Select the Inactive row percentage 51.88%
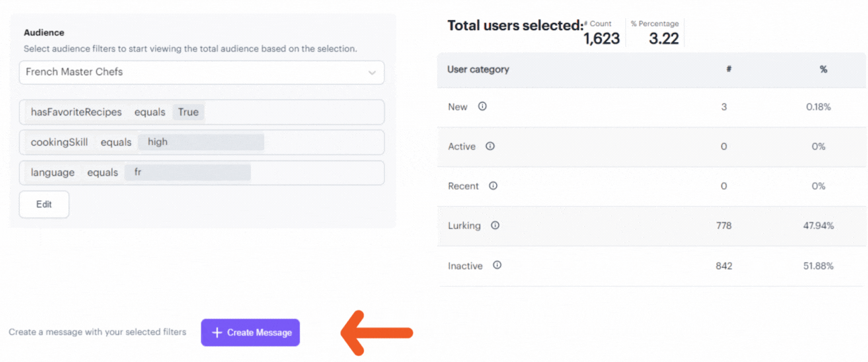The width and height of the screenshot is (868, 362). (818, 266)
